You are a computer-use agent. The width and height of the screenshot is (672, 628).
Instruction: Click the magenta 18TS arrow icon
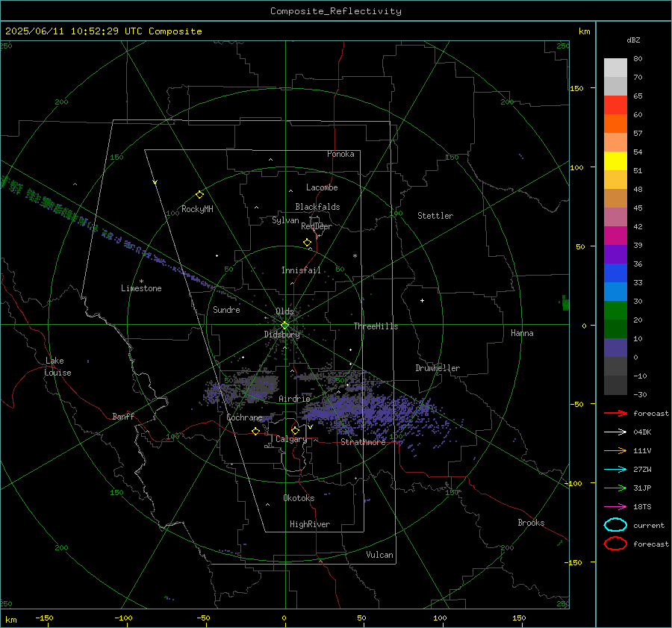click(x=615, y=507)
